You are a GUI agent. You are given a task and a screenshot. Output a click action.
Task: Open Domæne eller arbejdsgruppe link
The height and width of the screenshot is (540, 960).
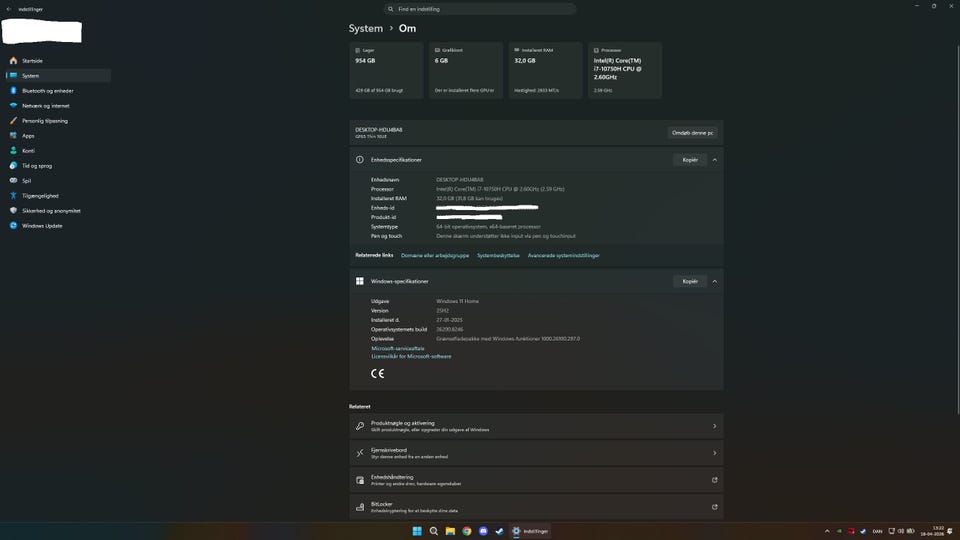pos(435,255)
